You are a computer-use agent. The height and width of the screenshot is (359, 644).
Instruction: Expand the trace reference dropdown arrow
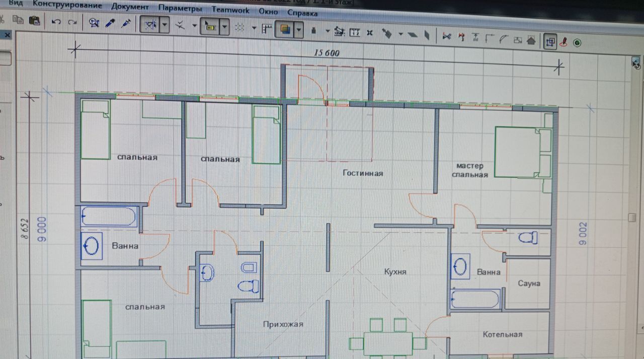[299, 30]
